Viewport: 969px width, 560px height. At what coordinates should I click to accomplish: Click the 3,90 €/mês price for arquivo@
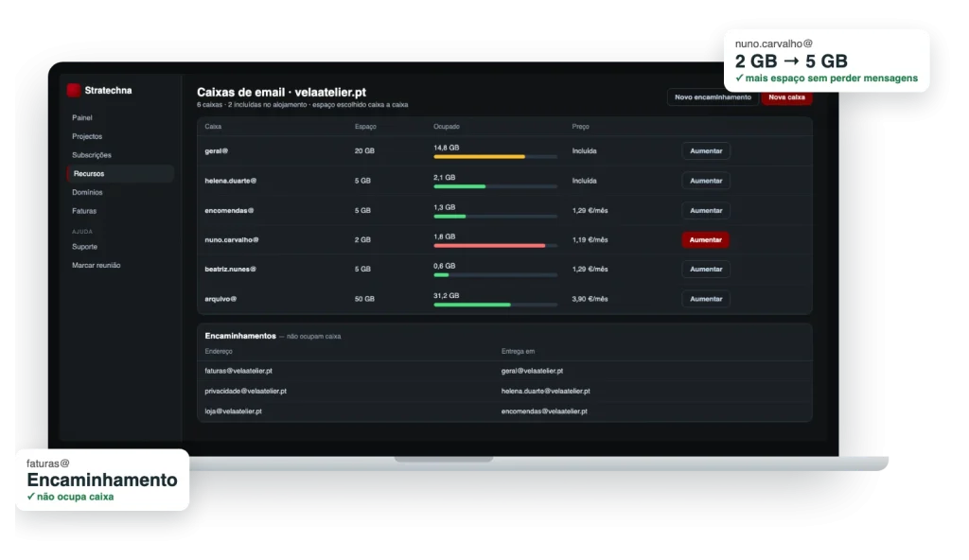coord(590,299)
